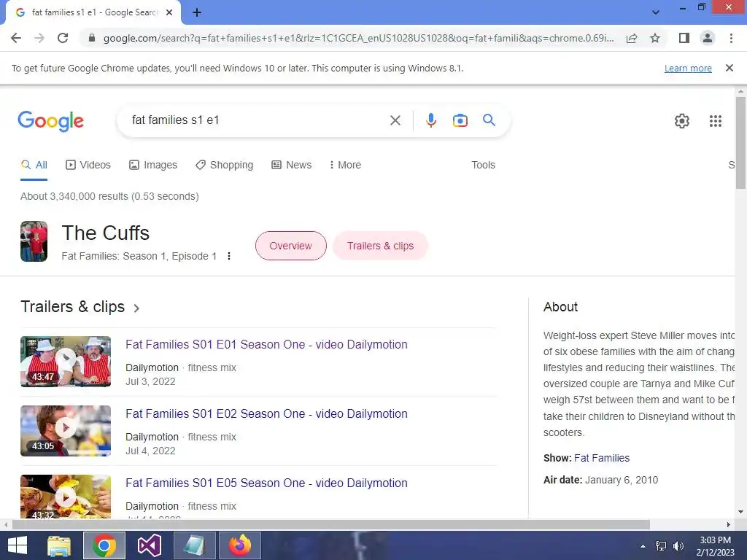Open The Cuffs episode thumbnail
Viewport: 747px width, 560px height.
(x=34, y=241)
